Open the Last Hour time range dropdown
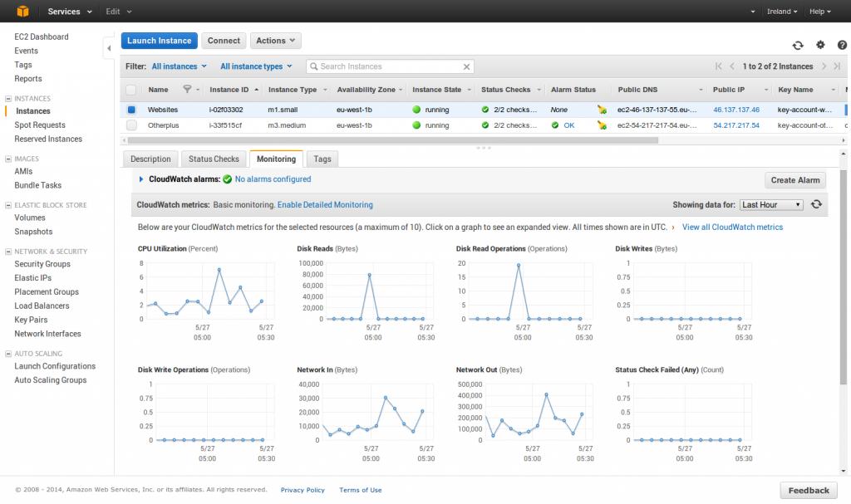The image size is (851, 504). point(771,204)
